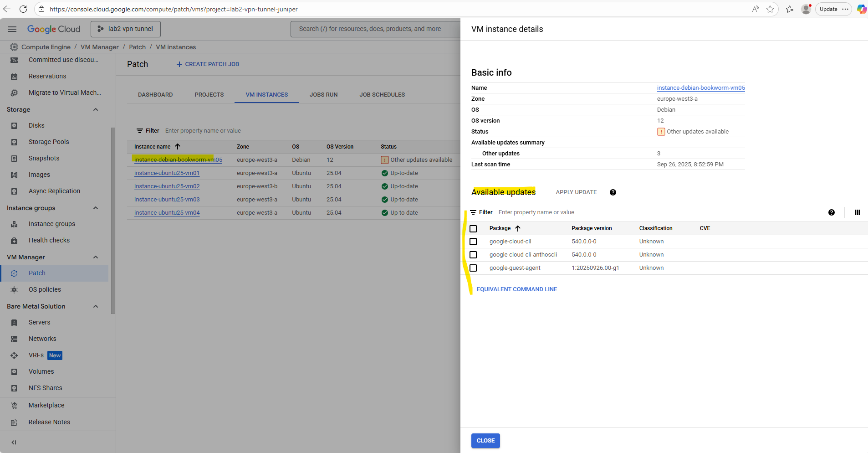This screenshot has width=868, height=453.
Task: Check the google-cloud-cli package checkbox
Action: tap(473, 242)
